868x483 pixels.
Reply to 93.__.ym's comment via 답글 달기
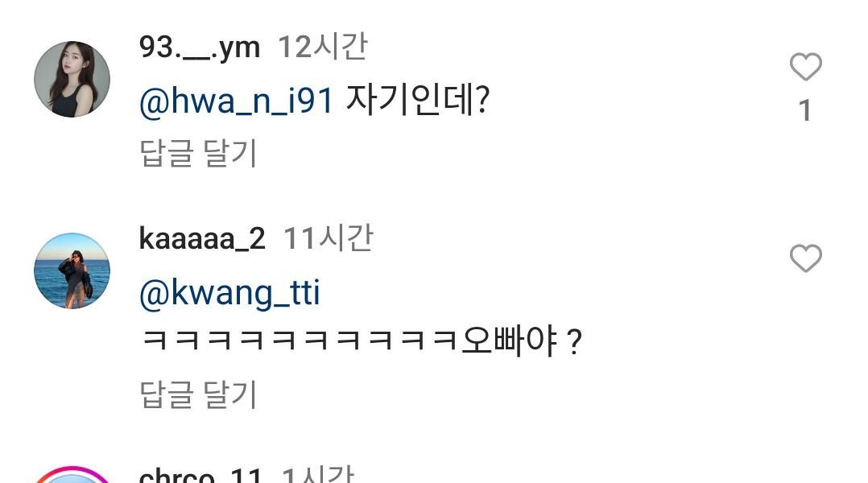198,153
